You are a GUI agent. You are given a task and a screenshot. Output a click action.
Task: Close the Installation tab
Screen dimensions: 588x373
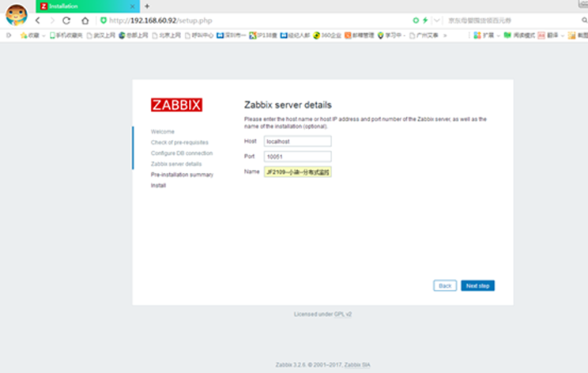132,6
